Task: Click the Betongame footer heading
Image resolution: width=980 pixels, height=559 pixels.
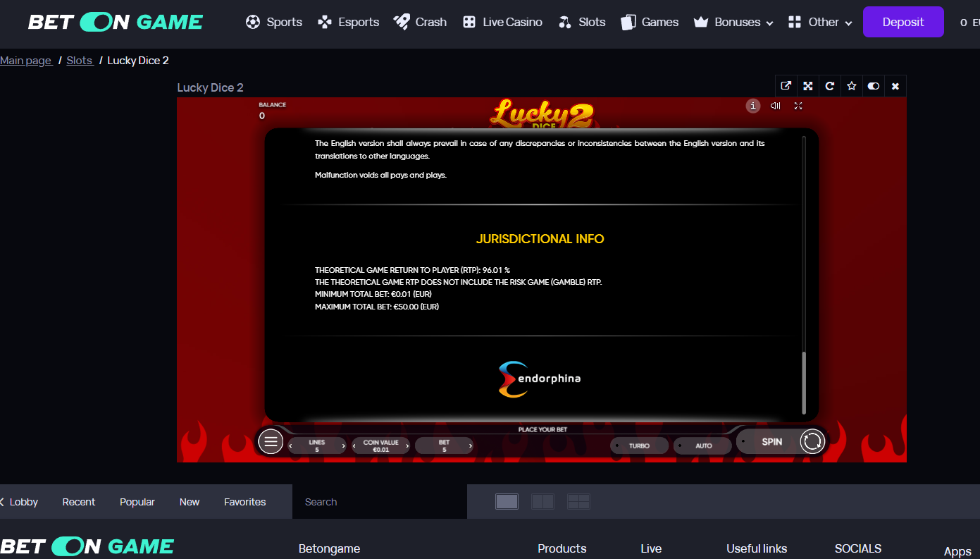Action: [329, 548]
